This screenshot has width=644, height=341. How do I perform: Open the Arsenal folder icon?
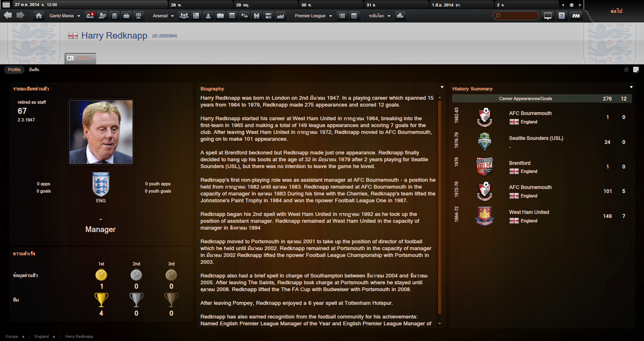[x=220, y=16]
